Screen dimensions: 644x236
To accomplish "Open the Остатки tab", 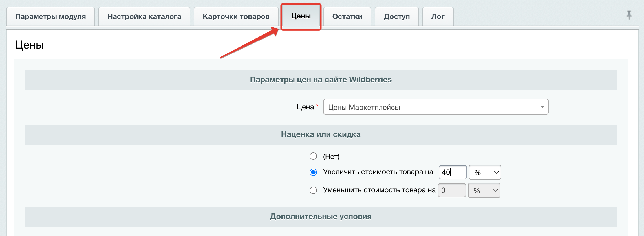I will (347, 16).
